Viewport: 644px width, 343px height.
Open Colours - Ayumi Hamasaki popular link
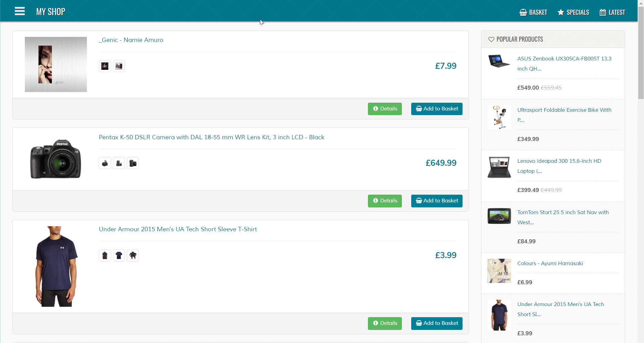point(550,263)
